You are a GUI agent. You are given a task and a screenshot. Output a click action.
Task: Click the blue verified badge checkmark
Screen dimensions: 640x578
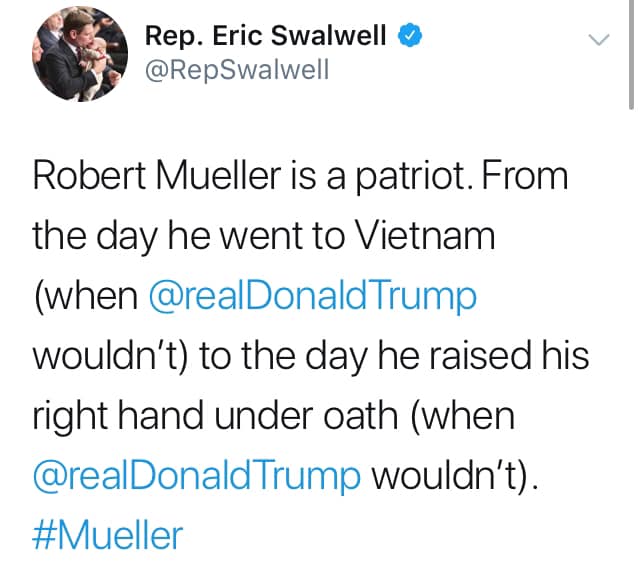[x=410, y=35]
